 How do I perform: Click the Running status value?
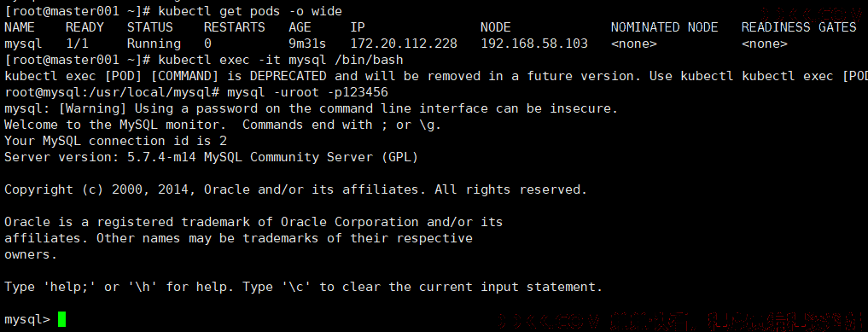[154, 44]
